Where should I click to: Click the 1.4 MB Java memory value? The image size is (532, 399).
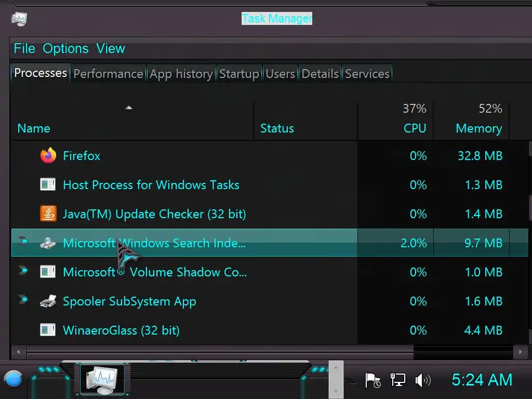pos(484,214)
